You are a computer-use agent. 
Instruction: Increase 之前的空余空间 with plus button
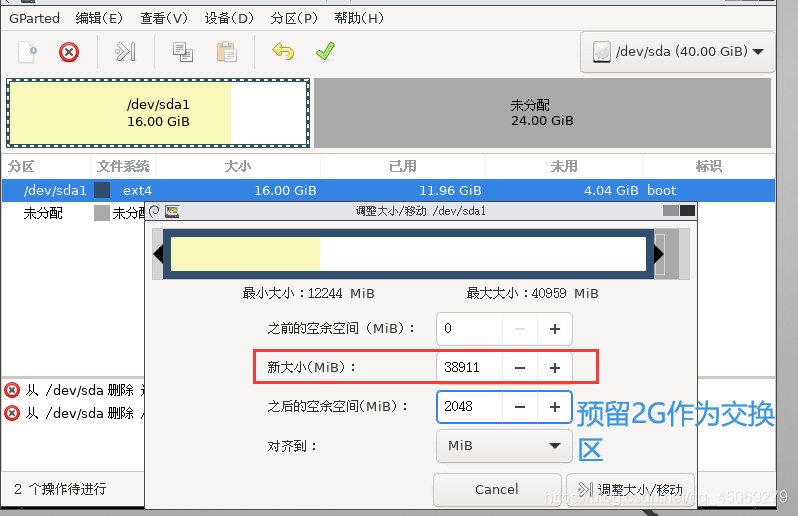555,329
